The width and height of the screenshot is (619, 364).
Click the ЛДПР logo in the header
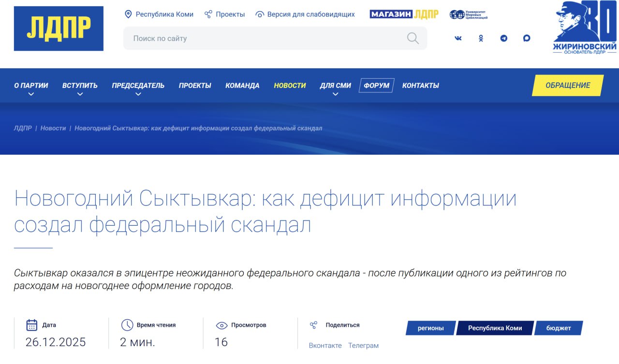point(59,29)
